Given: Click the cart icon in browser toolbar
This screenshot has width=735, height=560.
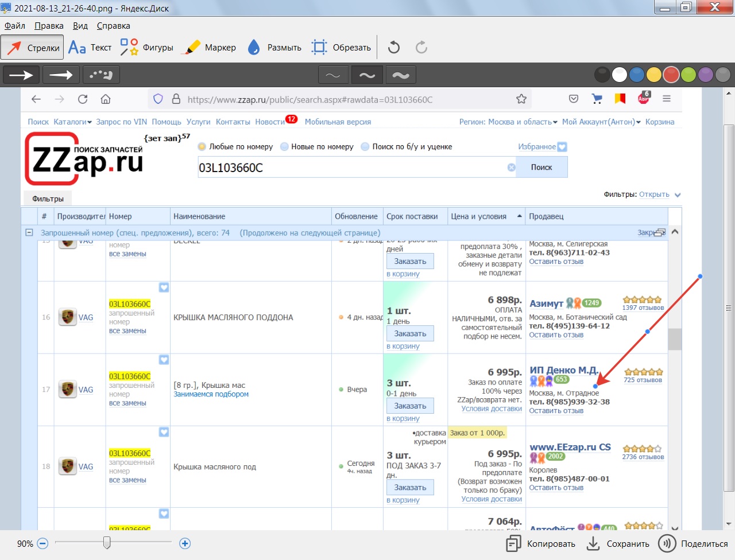Looking at the screenshot, I should click(x=597, y=99).
